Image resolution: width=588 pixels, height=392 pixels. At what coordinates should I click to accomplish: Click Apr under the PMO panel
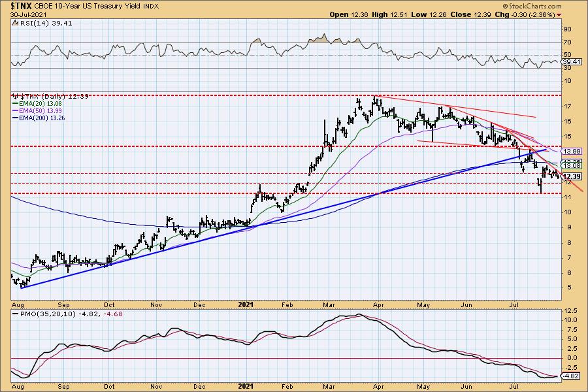point(378,386)
